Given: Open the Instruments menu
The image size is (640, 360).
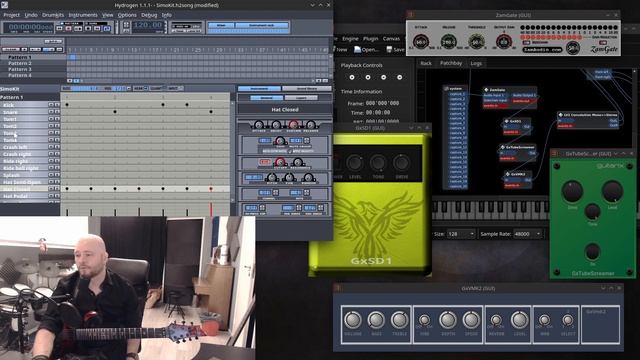Looking at the screenshot, I should tap(83, 15).
